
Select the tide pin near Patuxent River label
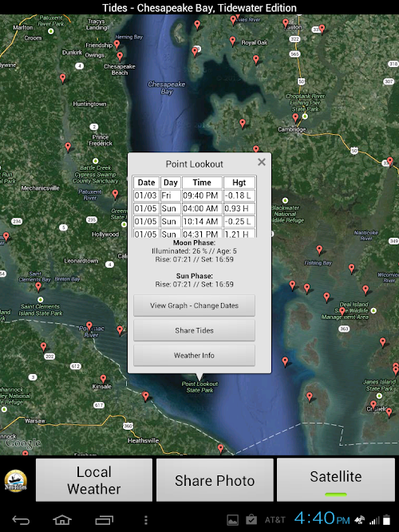coord(115,194)
